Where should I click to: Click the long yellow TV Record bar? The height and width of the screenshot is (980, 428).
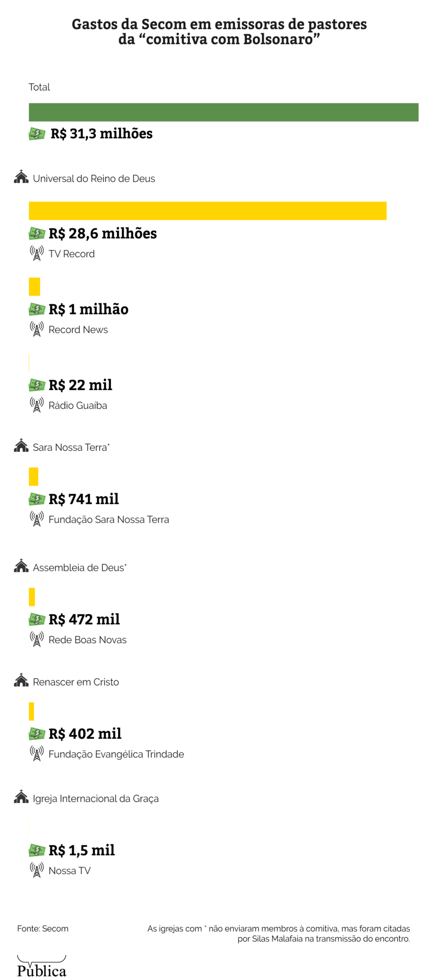(207, 211)
